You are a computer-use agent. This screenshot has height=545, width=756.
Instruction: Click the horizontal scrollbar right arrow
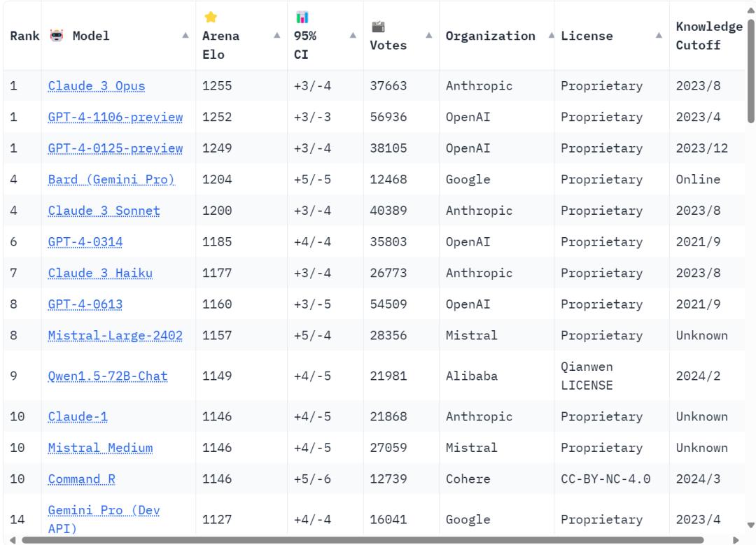(x=735, y=540)
